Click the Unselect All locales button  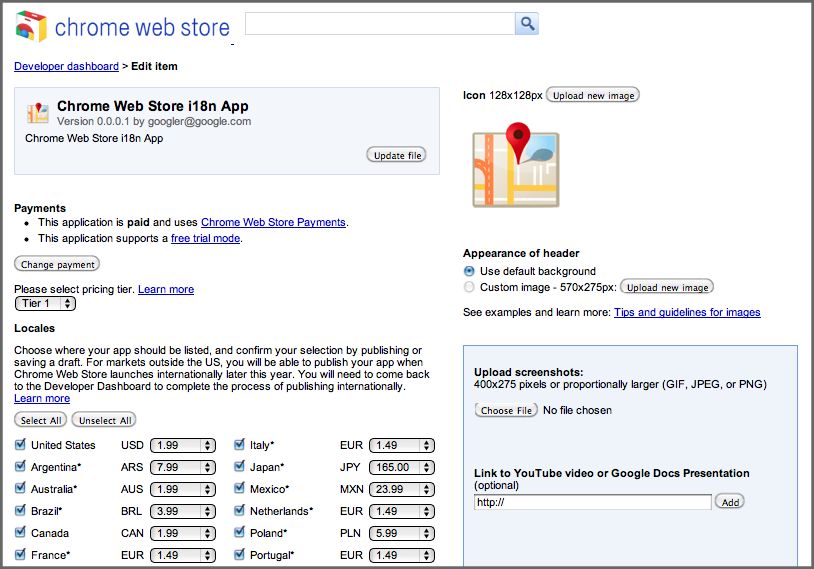coord(104,420)
